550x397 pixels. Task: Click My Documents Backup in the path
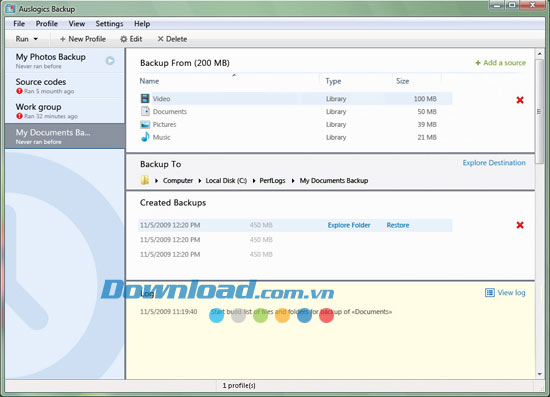click(334, 181)
